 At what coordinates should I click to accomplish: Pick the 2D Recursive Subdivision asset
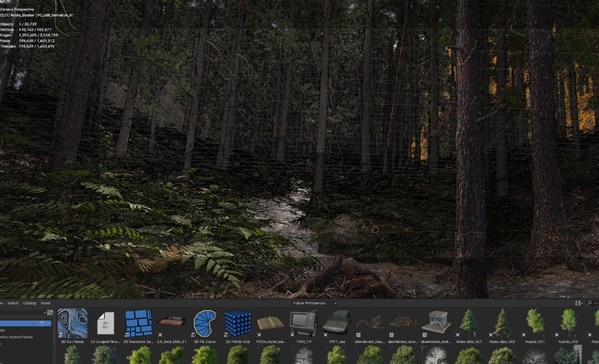pyautogui.click(x=138, y=324)
